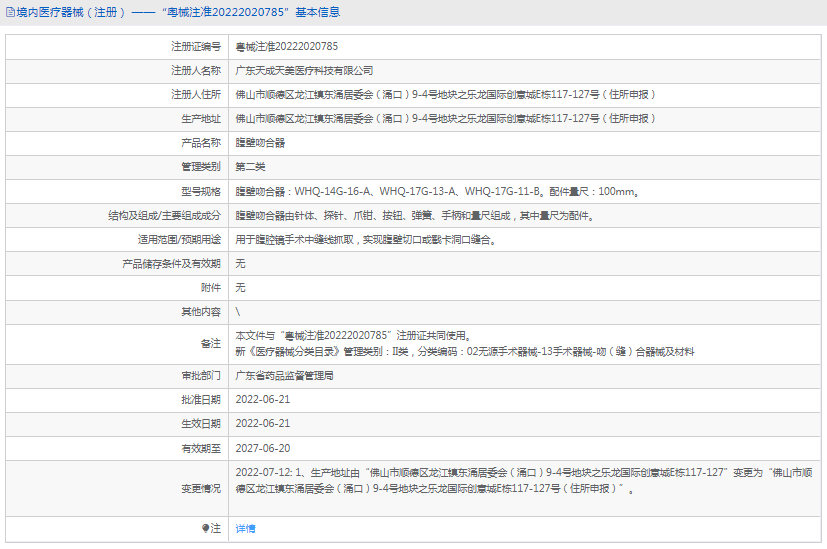Image resolution: width=827 pixels, height=549 pixels.
Task: Select backslash value in 其他内容 row
Action: tap(238, 312)
